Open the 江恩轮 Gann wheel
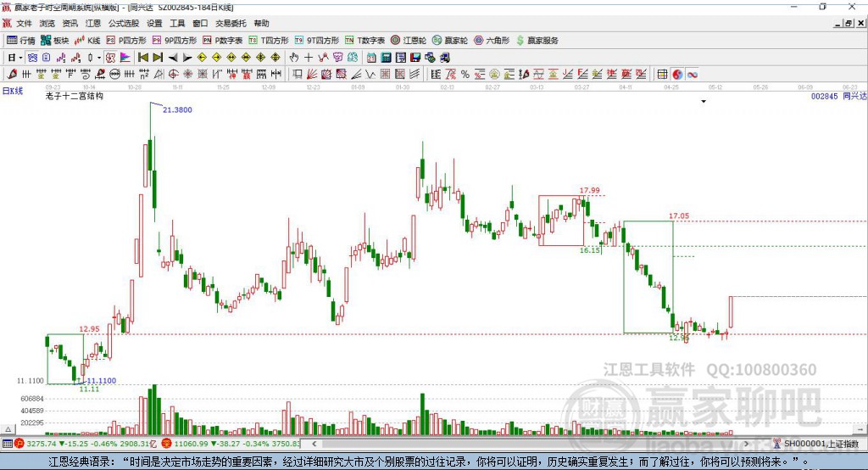 tap(409, 41)
